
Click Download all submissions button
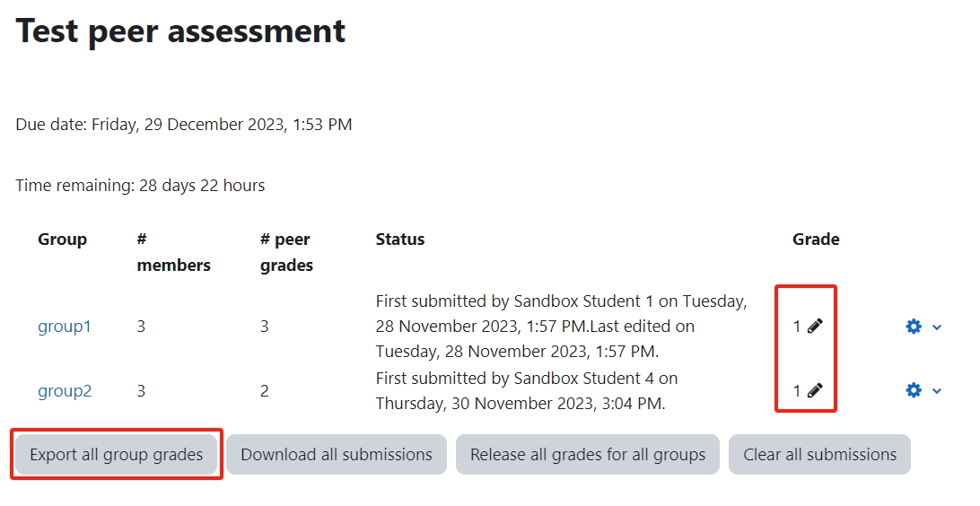coord(337,455)
